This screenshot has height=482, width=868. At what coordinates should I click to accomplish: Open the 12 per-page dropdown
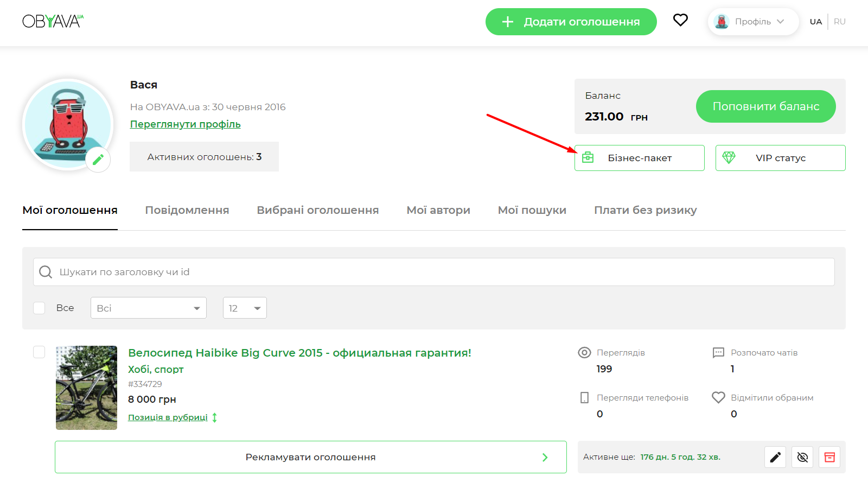244,308
